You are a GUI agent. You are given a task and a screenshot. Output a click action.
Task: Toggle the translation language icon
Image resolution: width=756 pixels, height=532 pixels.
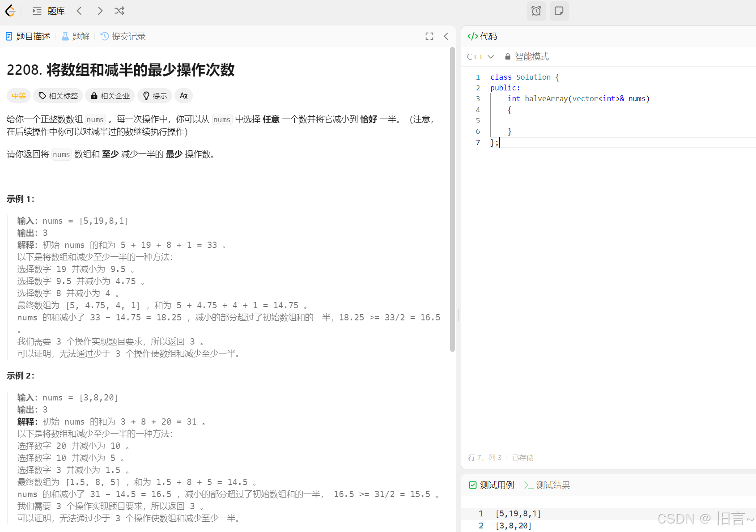click(x=183, y=96)
